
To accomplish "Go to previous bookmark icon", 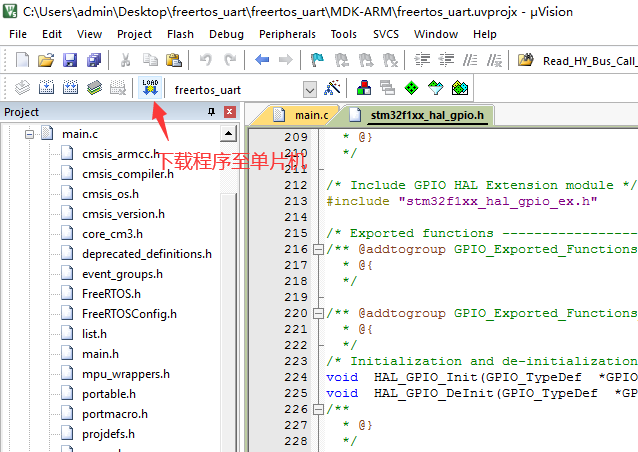I will pos(341,60).
